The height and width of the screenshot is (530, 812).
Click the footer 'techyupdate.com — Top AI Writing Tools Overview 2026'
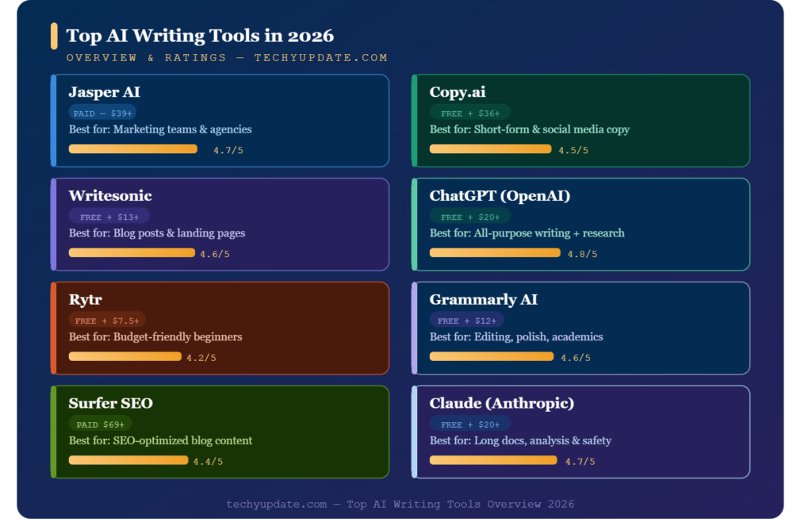point(400,504)
